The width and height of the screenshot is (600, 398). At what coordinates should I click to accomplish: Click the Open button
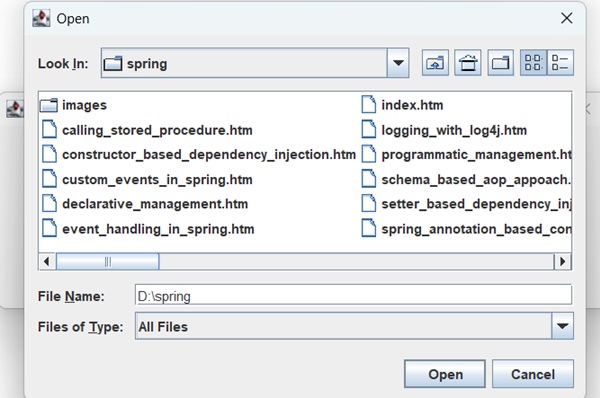445,374
